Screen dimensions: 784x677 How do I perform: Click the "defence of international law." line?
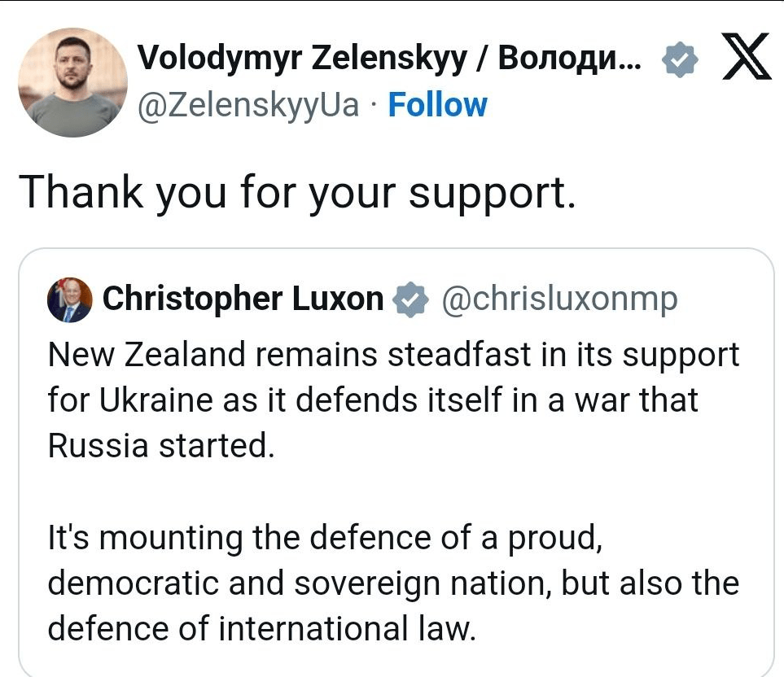(x=261, y=629)
